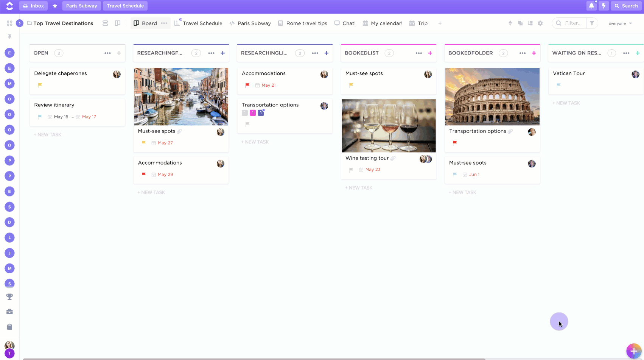The height and width of the screenshot is (360, 644).
Task: Click the lightning bolt automation icon
Action: pyautogui.click(x=604, y=6)
